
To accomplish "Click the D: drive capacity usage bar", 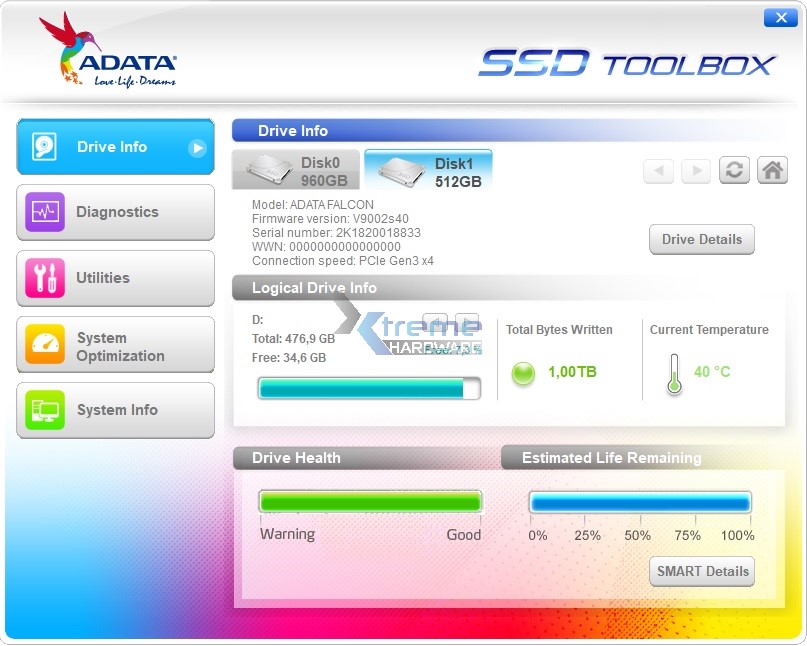I will click(369, 388).
